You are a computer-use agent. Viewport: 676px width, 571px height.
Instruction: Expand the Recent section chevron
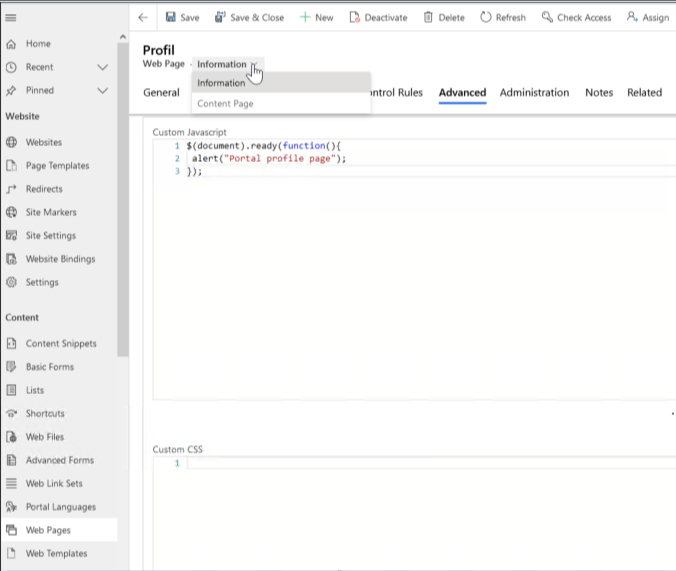(103, 67)
